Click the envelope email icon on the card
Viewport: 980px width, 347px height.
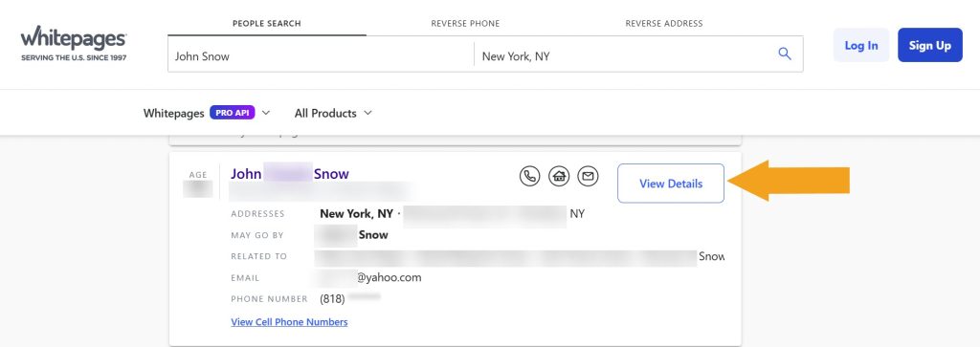tap(588, 177)
